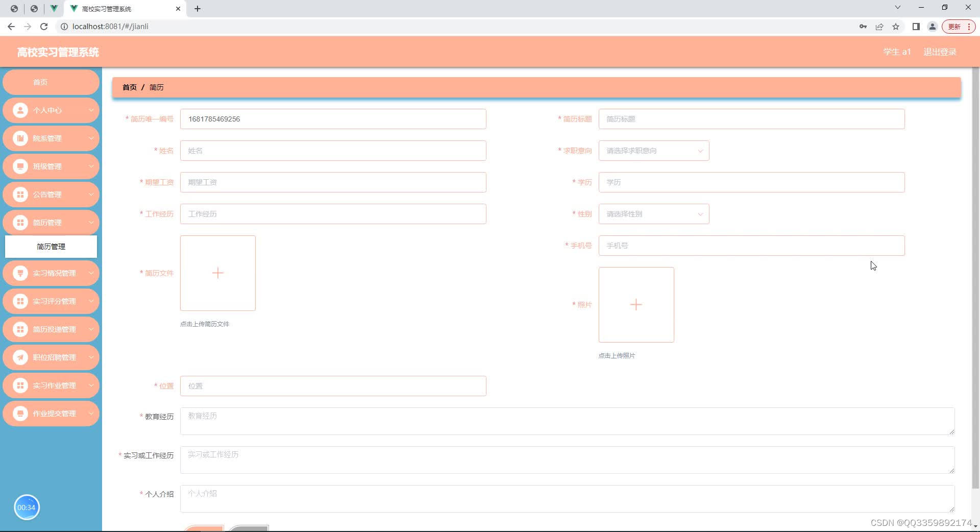Expand 公告管理 menu chevron

(x=91, y=195)
